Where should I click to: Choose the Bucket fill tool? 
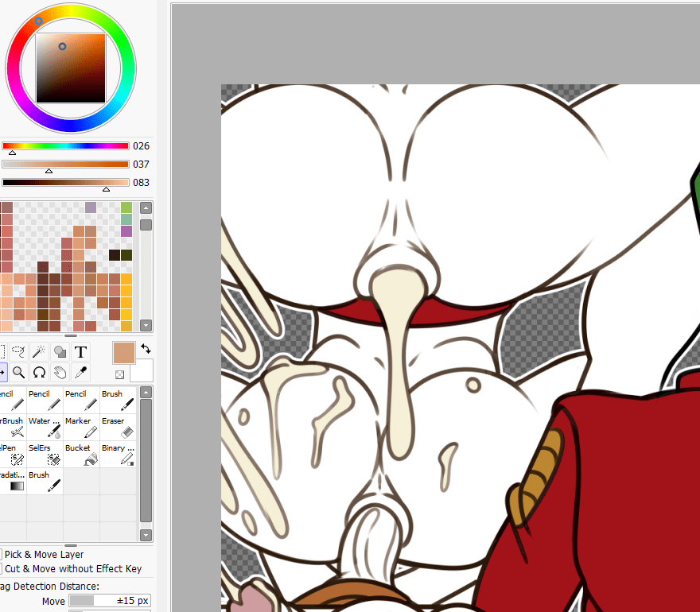81,455
